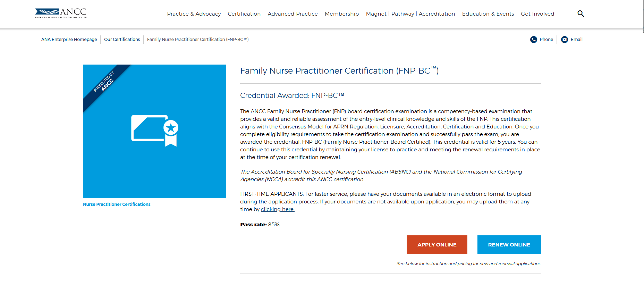Viewport: 644px width, 302px height.
Task: Go to ANA Enterprise Homepage breadcrumb
Action: click(x=69, y=40)
